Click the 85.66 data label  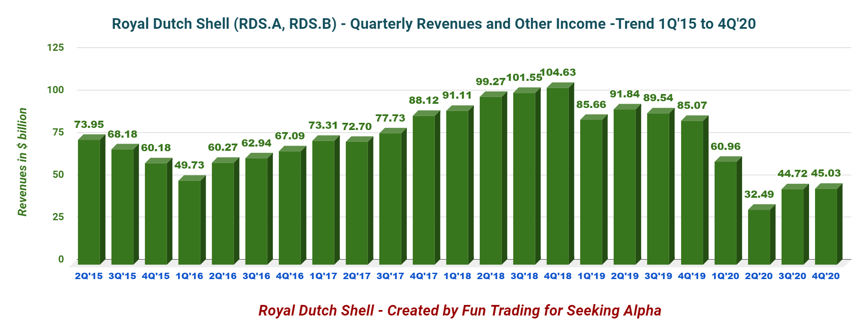tap(591, 105)
